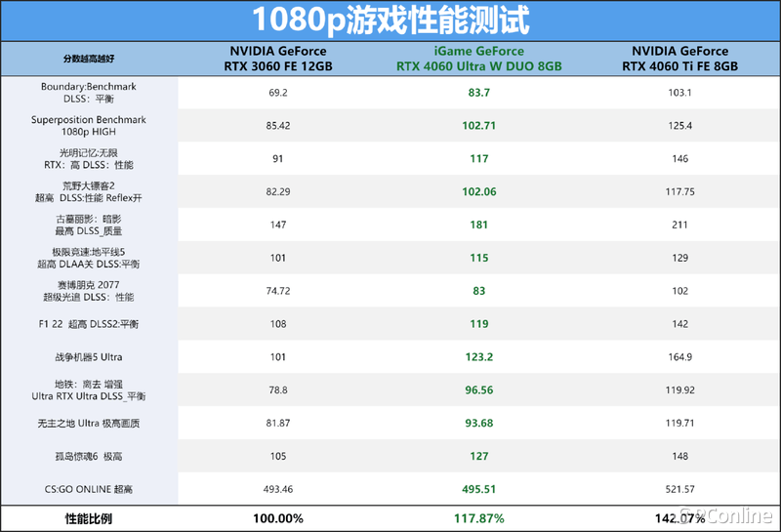This screenshot has height=532, width=781.
Task: Select the value 82.29
Action: click(278, 191)
